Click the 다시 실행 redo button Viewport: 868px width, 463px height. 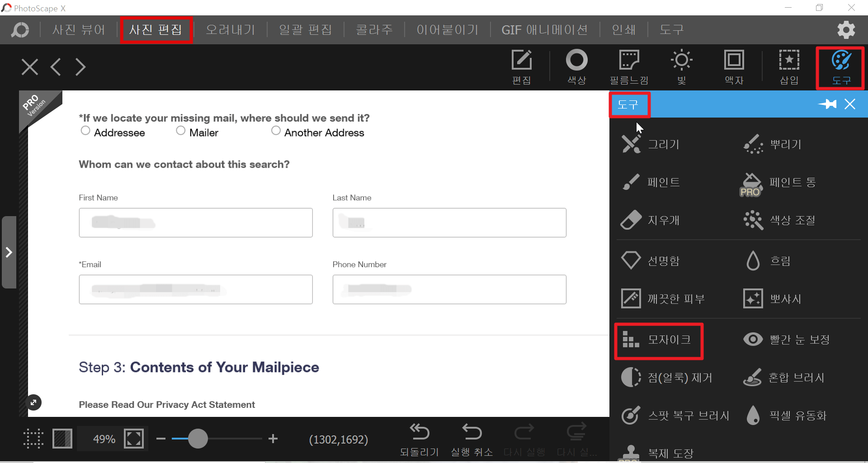[524, 440]
